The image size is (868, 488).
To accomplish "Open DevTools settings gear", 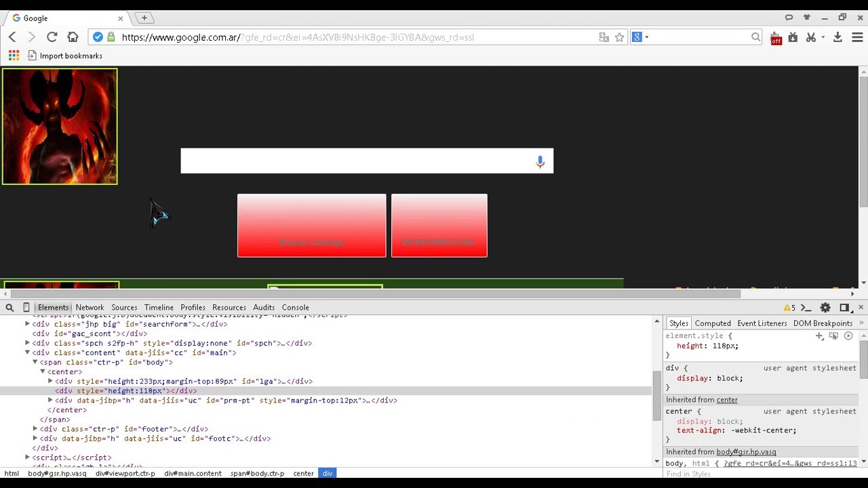I will [x=825, y=308].
